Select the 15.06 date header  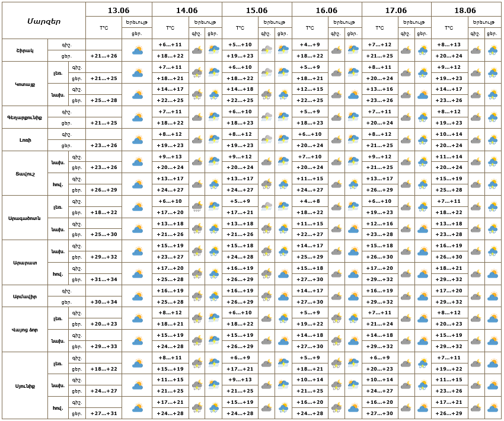(257, 10)
